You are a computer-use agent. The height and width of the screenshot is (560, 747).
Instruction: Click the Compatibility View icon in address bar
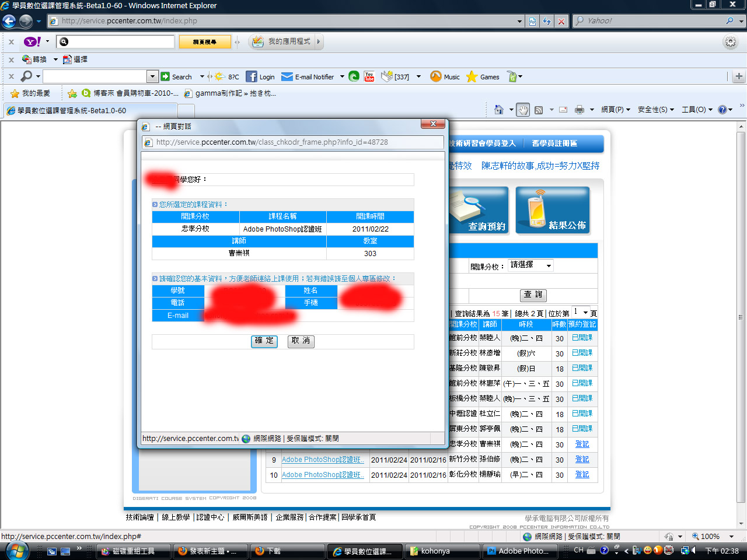[x=532, y=21]
